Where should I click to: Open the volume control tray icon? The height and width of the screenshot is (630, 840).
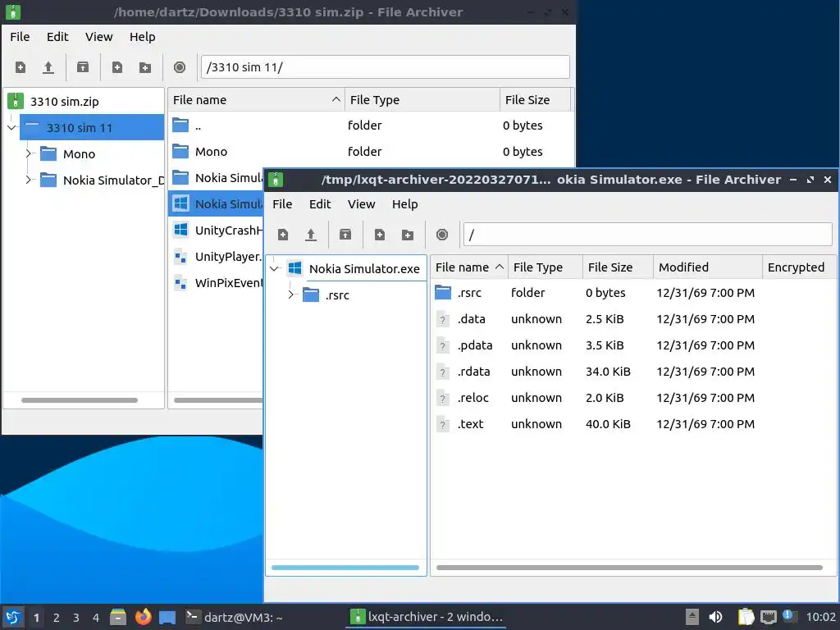[715, 617]
